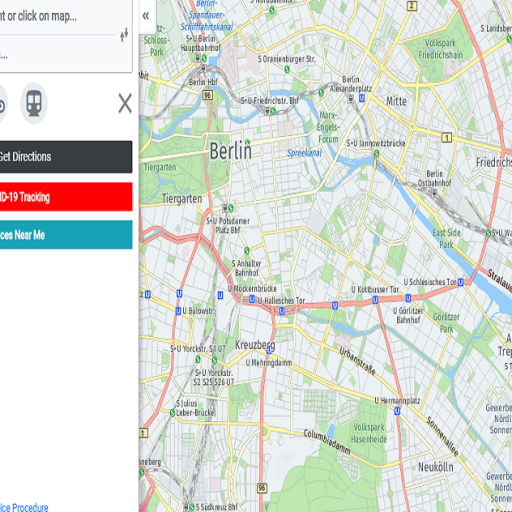
Task: Click Volkspark Hasenheide label
Action: tap(369, 433)
